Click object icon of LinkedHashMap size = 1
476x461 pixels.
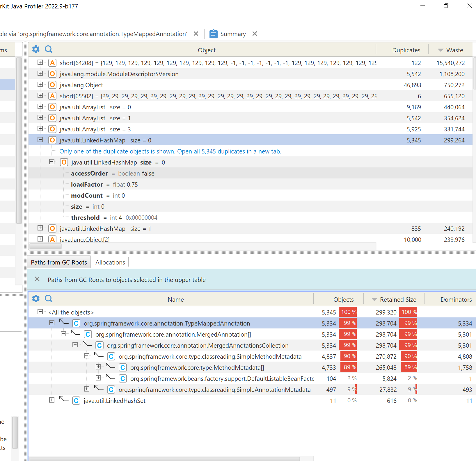pos(52,228)
